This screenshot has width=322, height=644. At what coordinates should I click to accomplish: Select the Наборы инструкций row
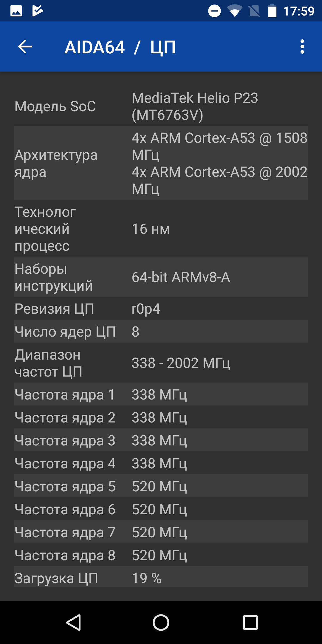(x=161, y=277)
